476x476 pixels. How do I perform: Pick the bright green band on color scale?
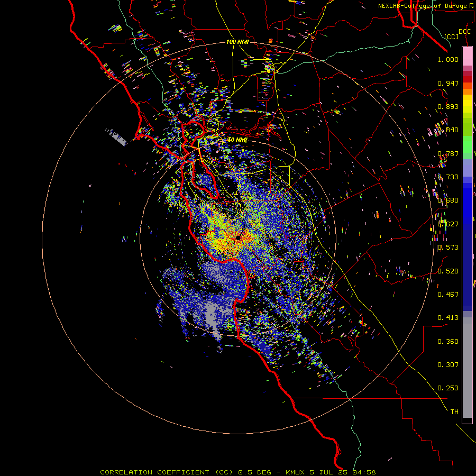pyautogui.click(x=467, y=144)
